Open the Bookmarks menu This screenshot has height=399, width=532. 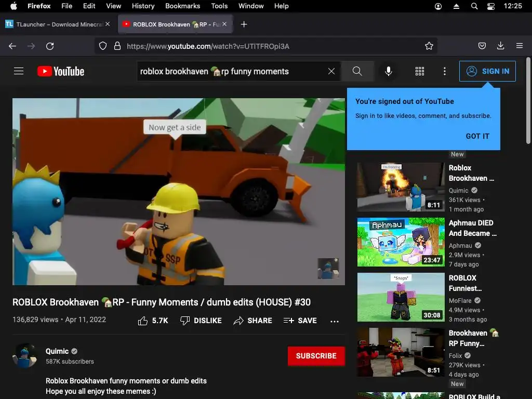pyautogui.click(x=182, y=6)
